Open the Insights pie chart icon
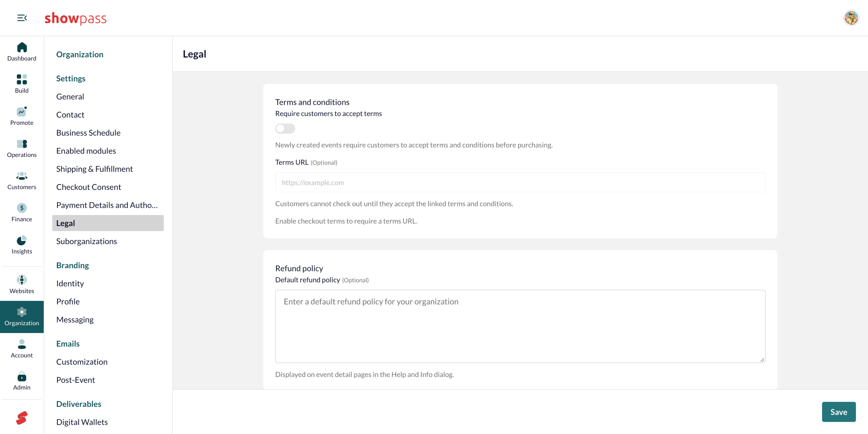The width and height of the screenshot is (868, 434). pyautogui.click(x=22, y=240)
